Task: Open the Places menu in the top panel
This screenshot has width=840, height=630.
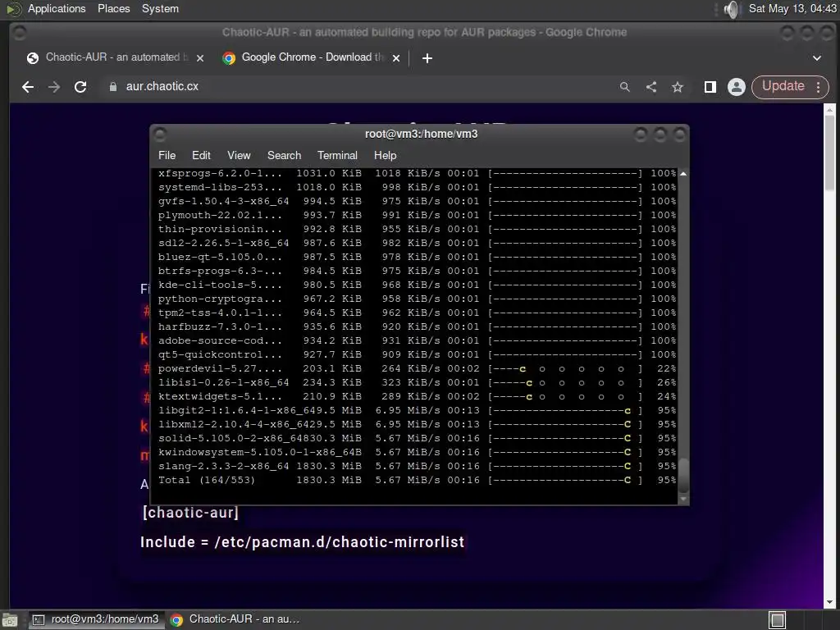Action: tap(113, 8)
